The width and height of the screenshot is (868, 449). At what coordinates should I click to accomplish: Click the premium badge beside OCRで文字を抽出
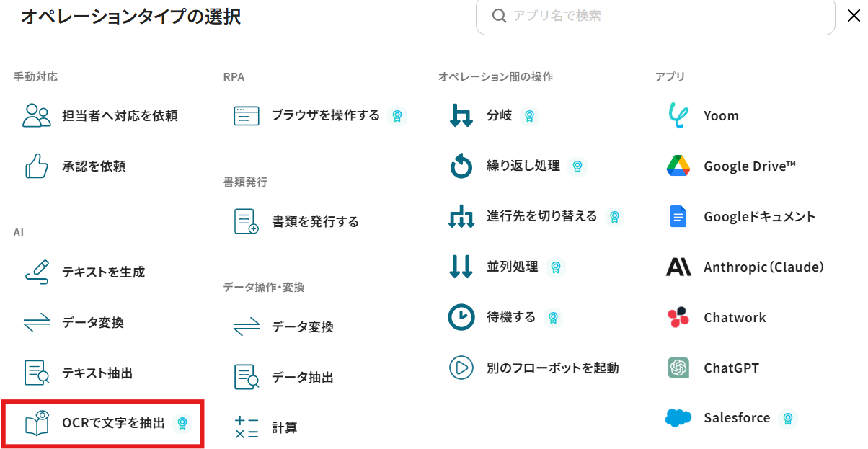click(x=183, y=424)
